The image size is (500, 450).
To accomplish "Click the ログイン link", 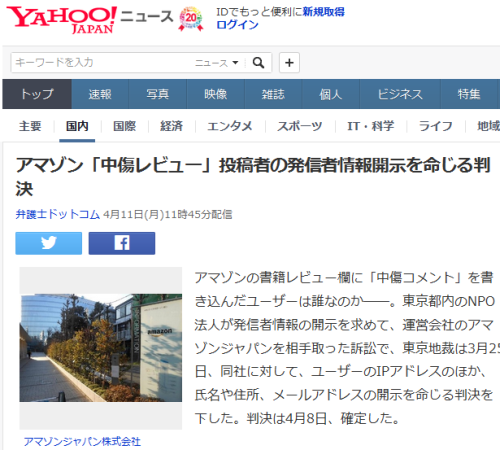I will (x=237, y=25).
